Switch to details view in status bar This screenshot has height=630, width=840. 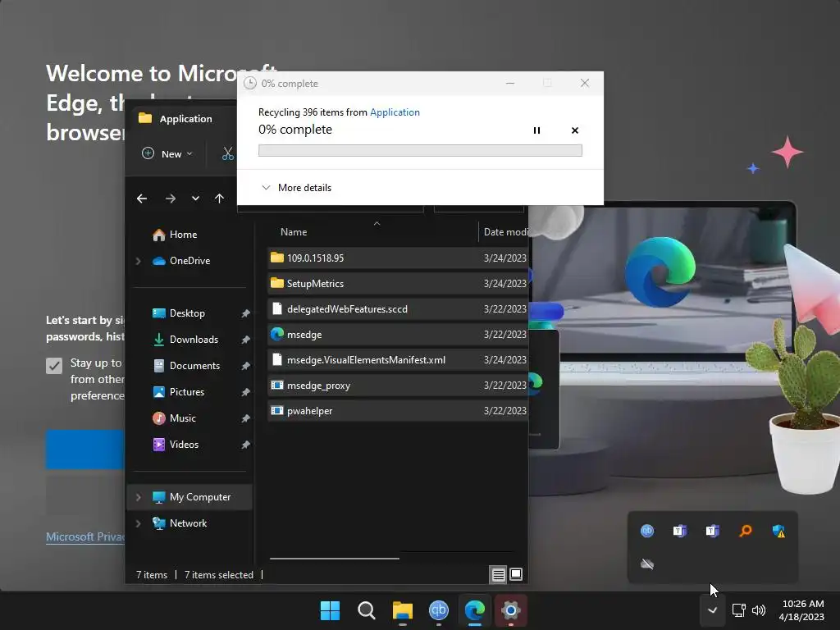pos(498,575)
